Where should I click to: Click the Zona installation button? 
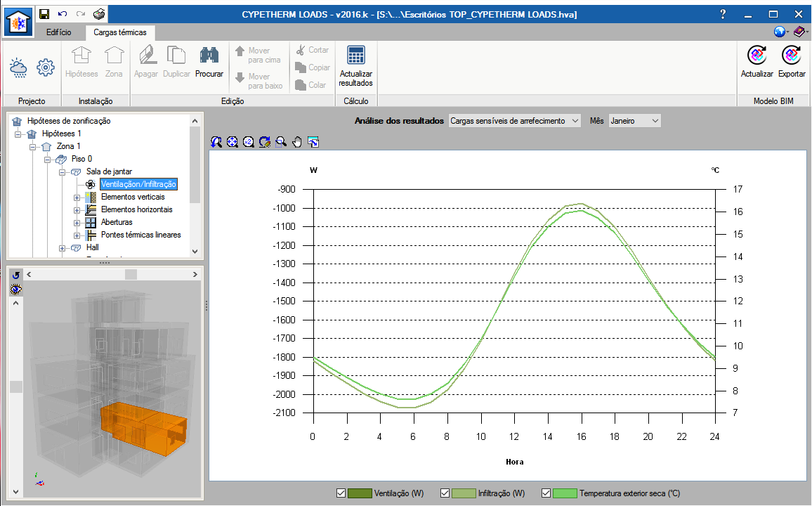coord(114,62)
